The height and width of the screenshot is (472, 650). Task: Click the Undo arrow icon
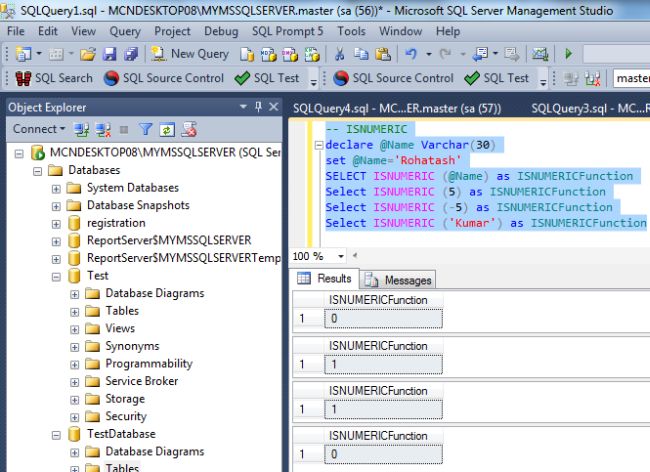click(411, 54)
